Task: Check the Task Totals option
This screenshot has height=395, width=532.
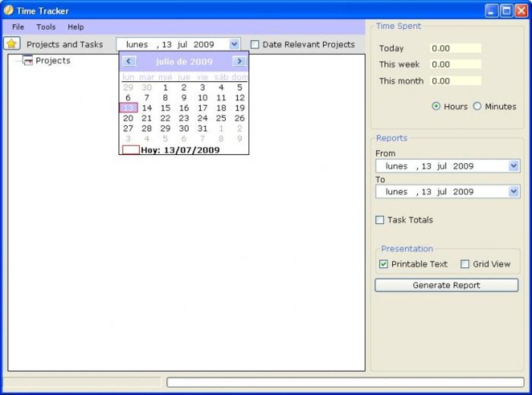Action: coord(379,220)
